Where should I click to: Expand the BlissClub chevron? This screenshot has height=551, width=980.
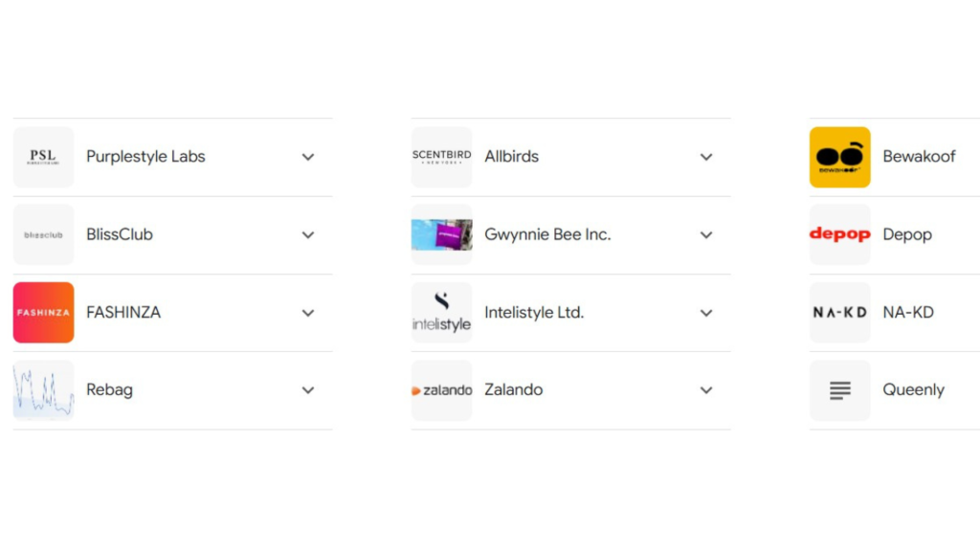(x=308, y=235)
